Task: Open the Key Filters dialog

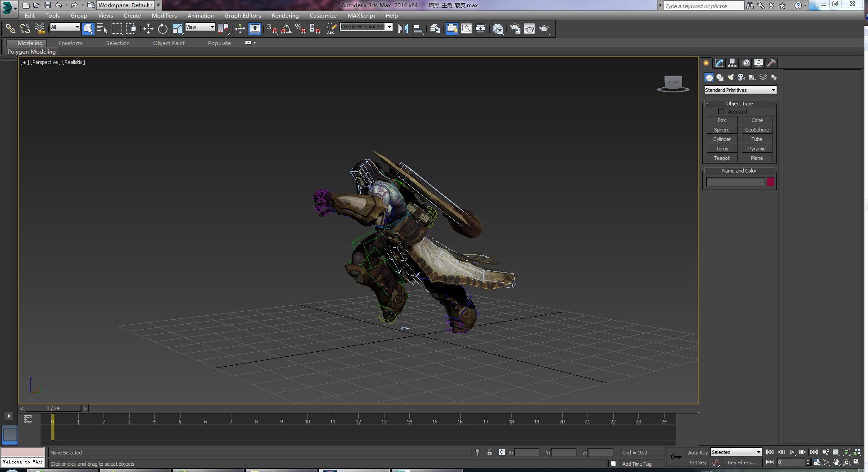Action: click(741, 463)
